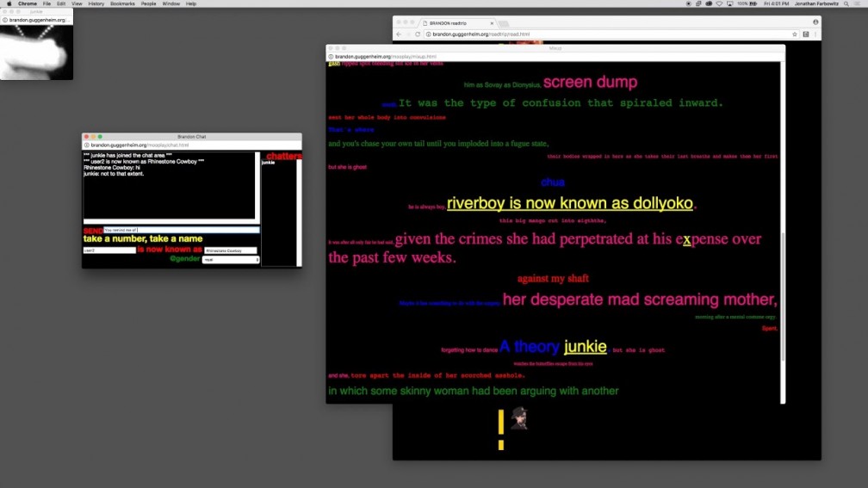Image resolution: width=868 pixels, height=488 pixels.
Task: Select the BRANDON roadtrip tab
Action: click(x=448, y=22)
